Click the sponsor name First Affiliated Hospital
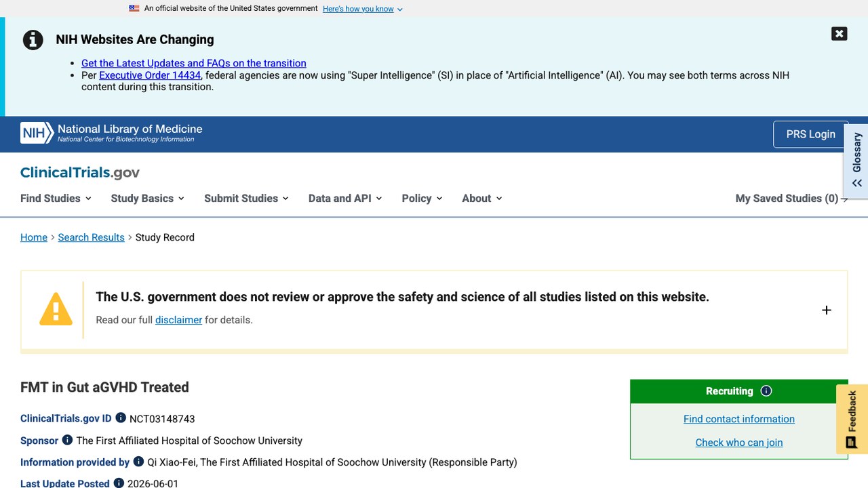This screenshot has height=488, width=868. (189, 441)
